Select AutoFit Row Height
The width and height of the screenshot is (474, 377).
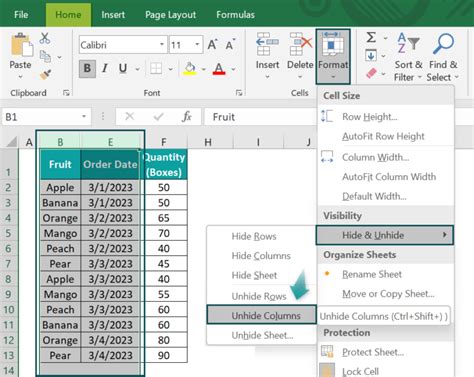click(386, 136)
